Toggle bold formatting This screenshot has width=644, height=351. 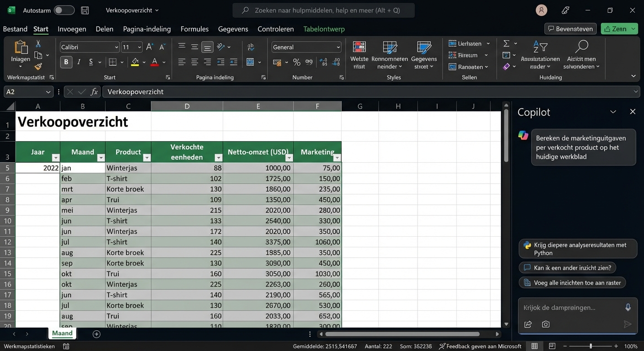click(65, 62)
